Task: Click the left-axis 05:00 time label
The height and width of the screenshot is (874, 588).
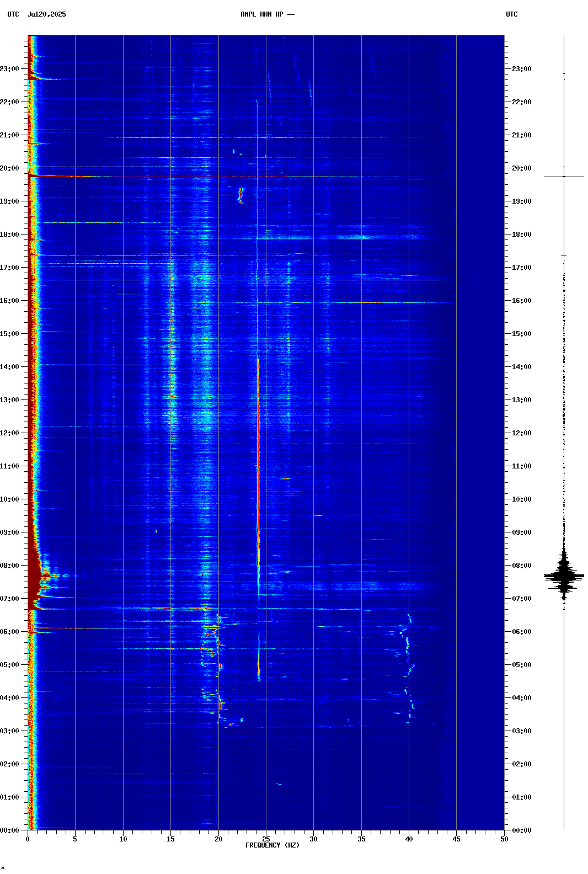Action: [x=10, y=665]
